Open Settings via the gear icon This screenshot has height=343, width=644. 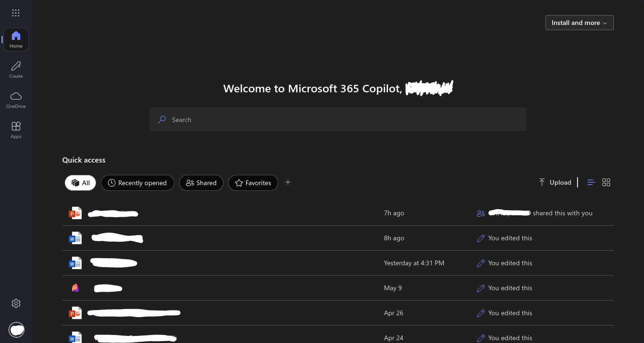click(x=16, y=303)
